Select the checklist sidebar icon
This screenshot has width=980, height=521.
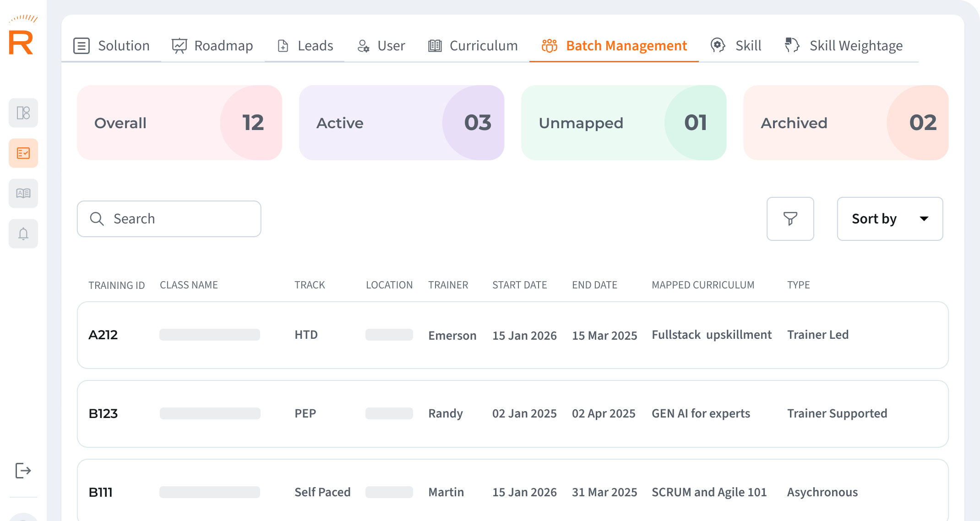23,153
